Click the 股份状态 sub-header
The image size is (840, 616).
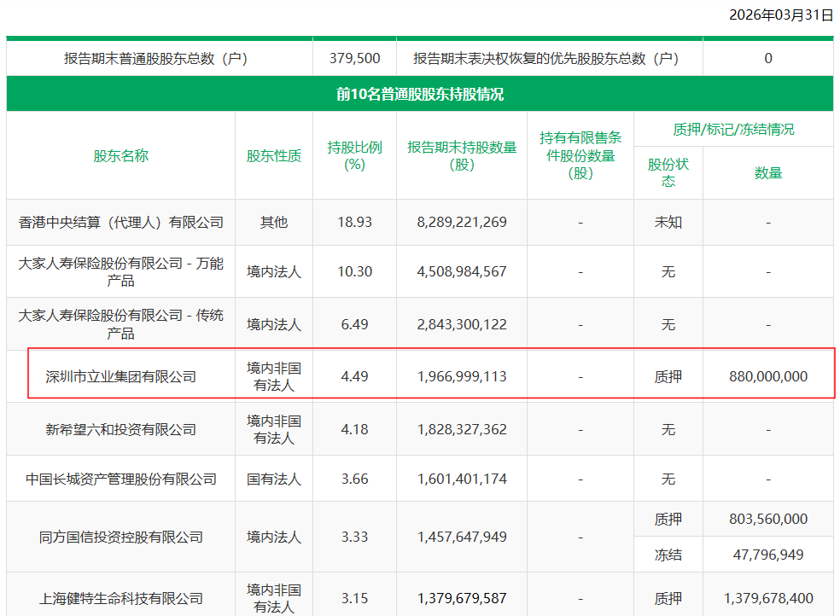point(668,173)
